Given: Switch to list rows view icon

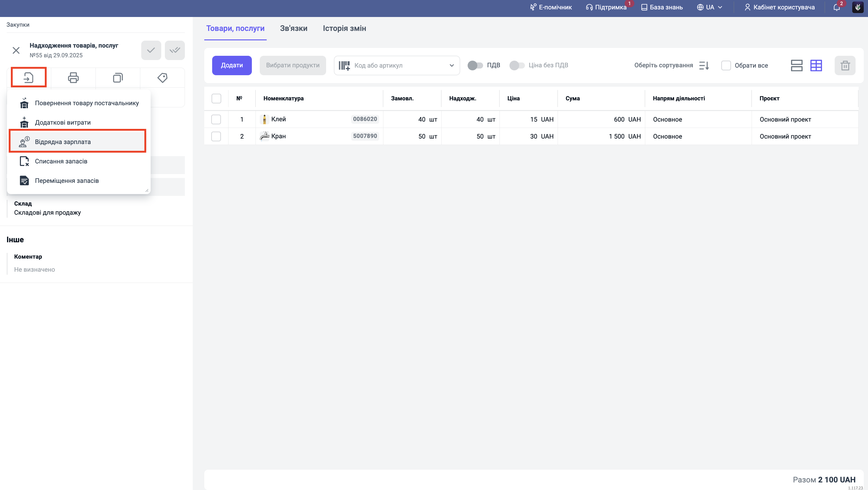Looking at the screenshot, I should 796,65.
